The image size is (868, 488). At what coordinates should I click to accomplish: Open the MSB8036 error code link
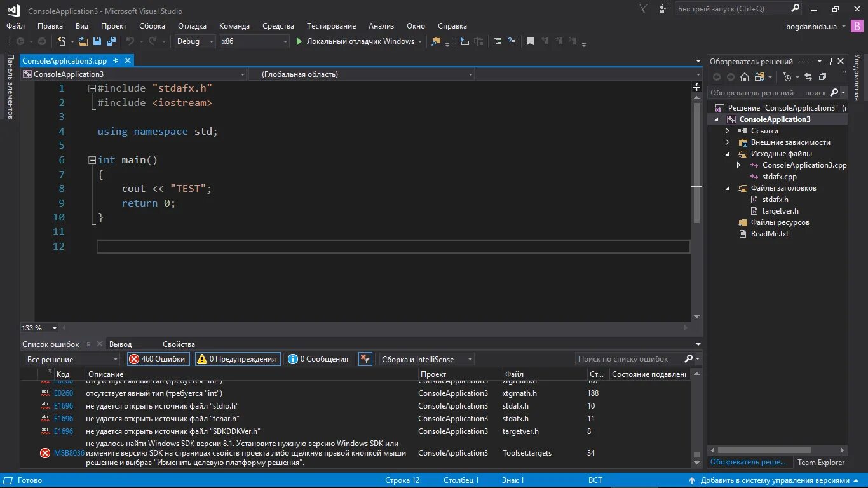click(69, 453)
